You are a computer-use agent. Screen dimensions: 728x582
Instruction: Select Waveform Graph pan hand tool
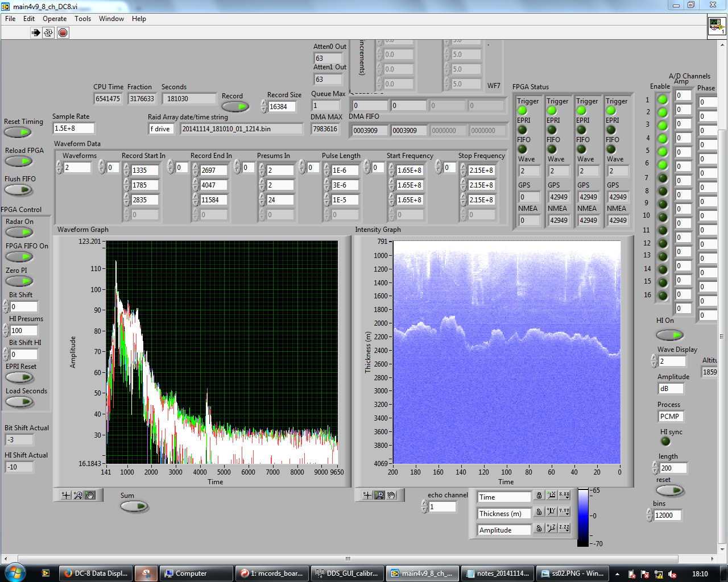point(90,495)
